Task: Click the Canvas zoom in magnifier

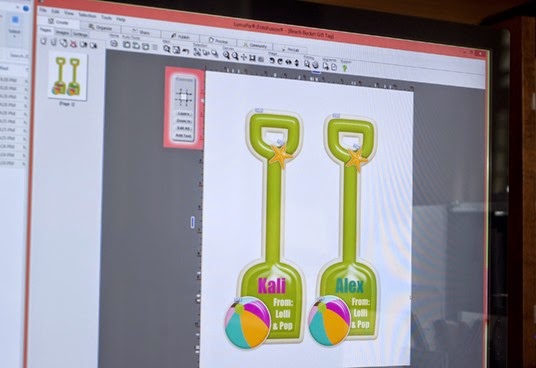Action: 226,55
